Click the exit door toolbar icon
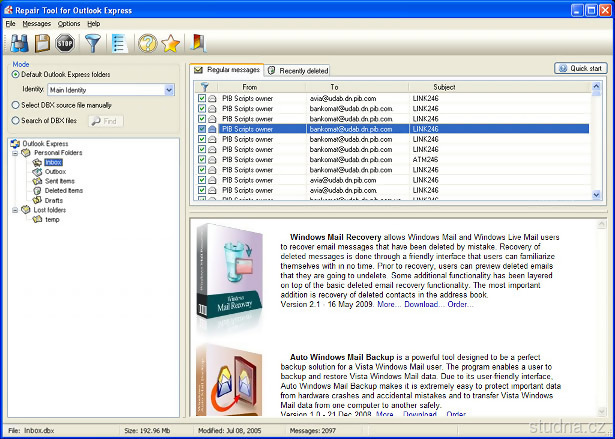615x439 pixels. (x=198, y=43)
